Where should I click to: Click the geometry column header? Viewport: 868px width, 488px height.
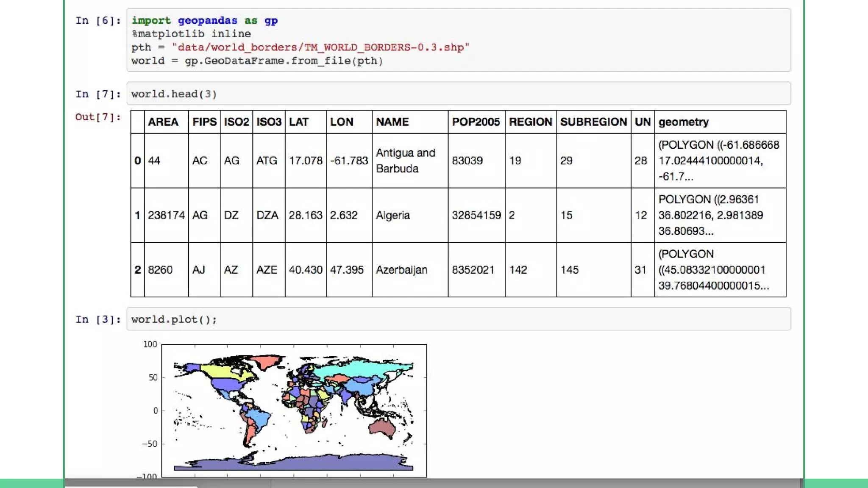[x=720, y=122]
